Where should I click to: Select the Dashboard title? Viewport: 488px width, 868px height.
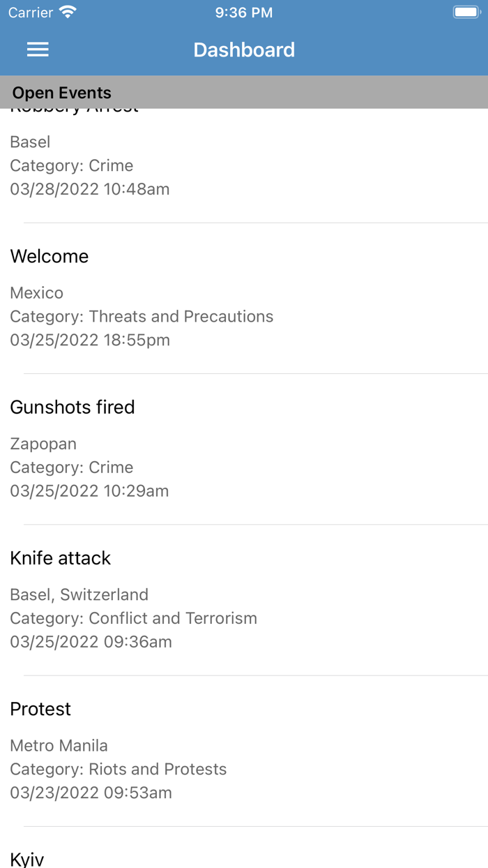[244, 50]
